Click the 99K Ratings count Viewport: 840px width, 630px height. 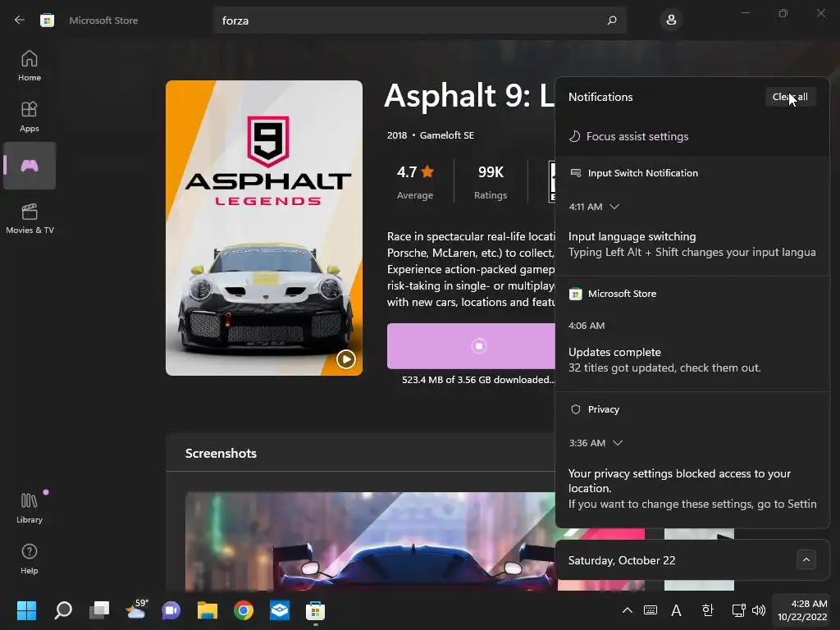pyautogui.click(x=491, y=182)
